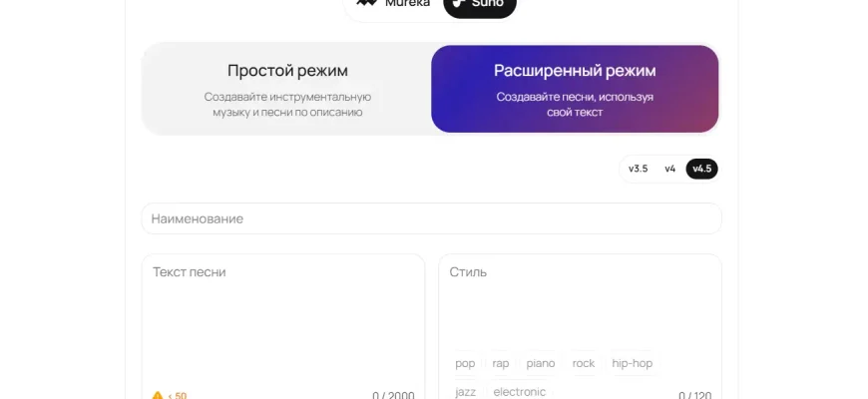Click the Suno note icon

pyautogui.click(x=457, y=4)
